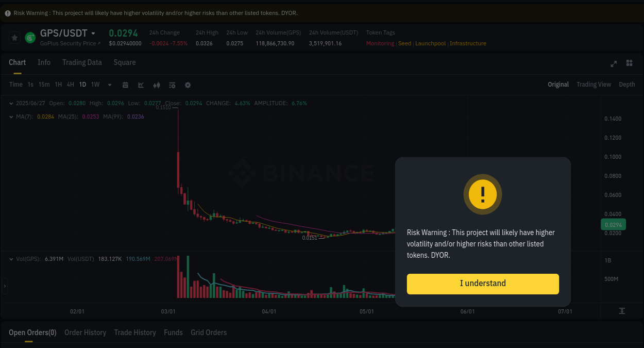Open the indicators list icon
644x348 pixels.
click(172, 85)
